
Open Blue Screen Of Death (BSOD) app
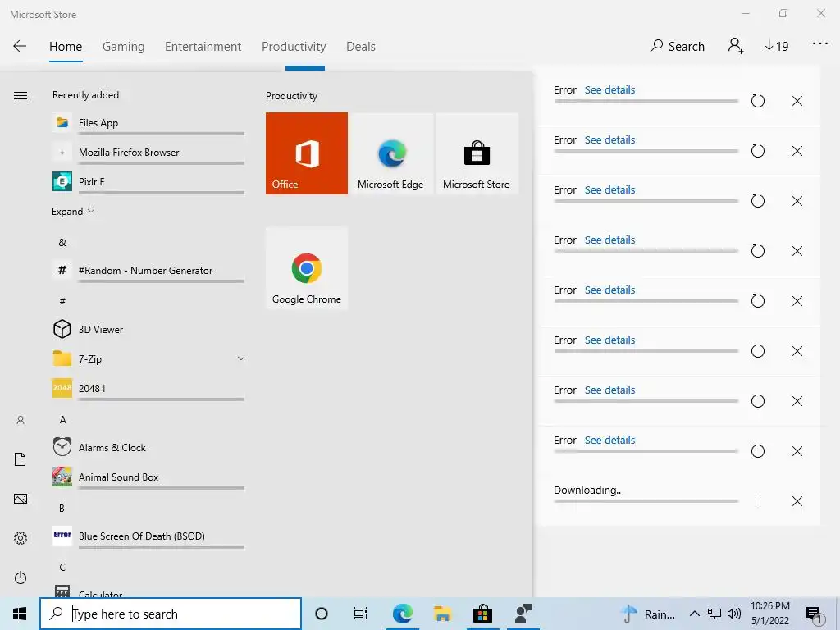148,536
